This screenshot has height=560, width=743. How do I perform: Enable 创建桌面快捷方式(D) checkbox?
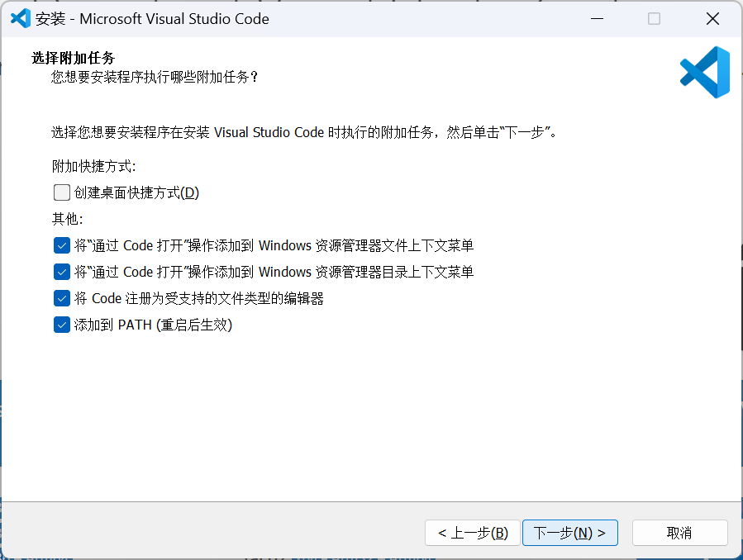coord(62,192)
